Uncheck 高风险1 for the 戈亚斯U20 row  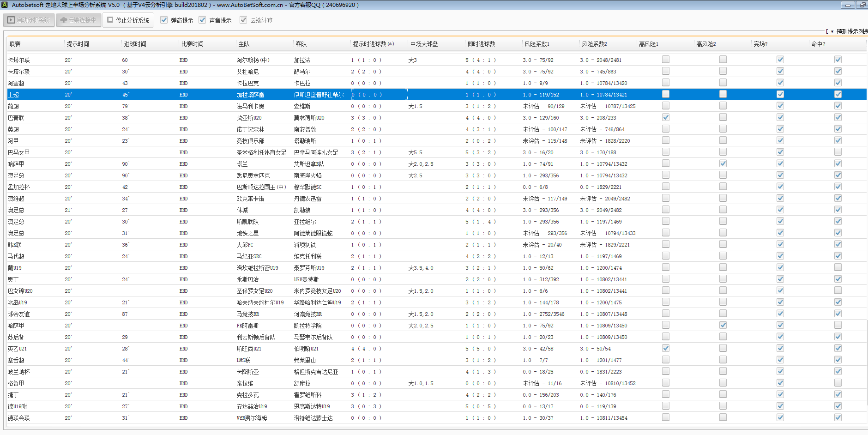point(665,117)
